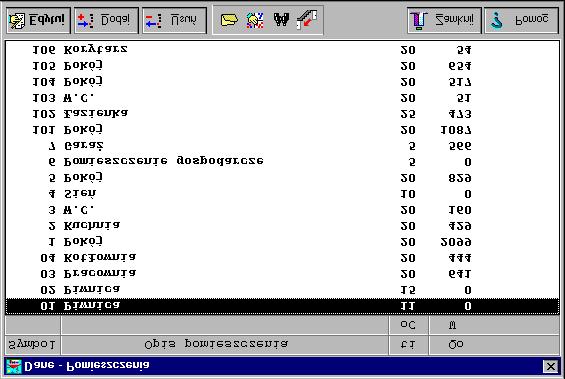Click the value 876 in row 5 Pokój
The image size is (565, 379).
[460, 178]
